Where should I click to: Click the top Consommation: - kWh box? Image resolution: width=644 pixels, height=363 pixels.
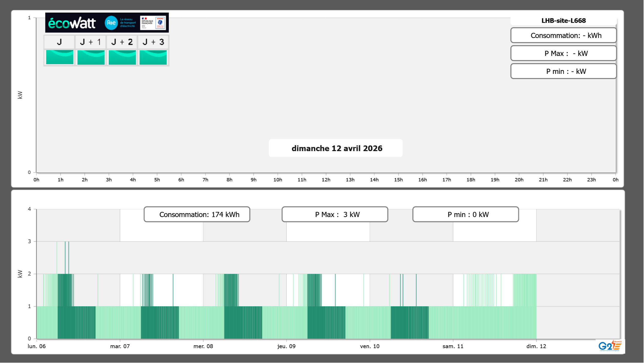pos(563,35)
